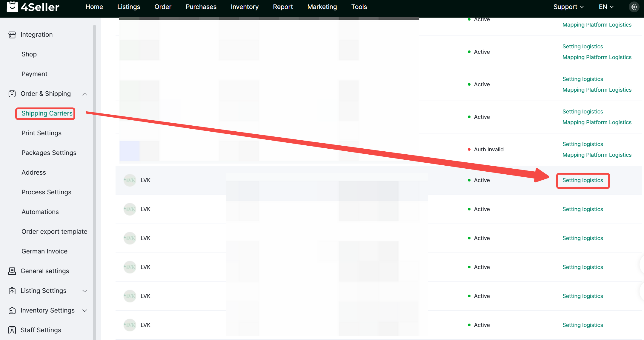The image size is (644, 340).
Task: Click the Integration store icon
Action: pos(12,35)
